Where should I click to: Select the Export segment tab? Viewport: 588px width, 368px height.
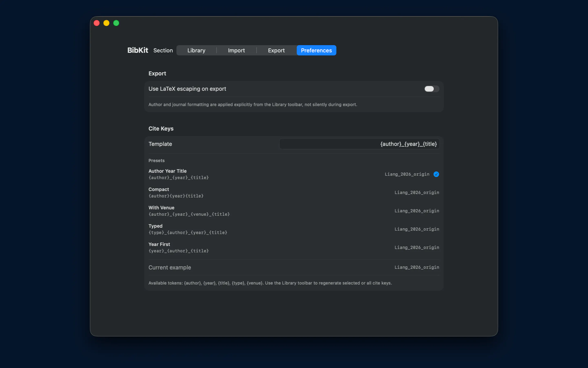pos(276,50)
